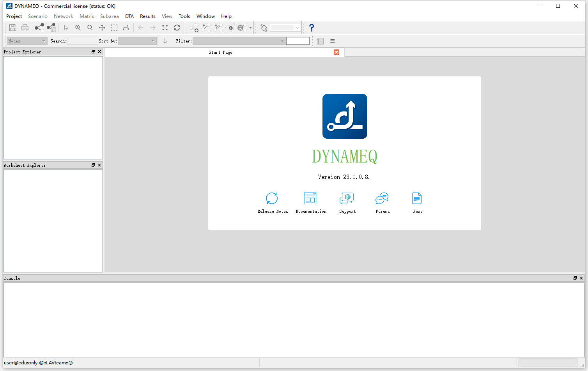Close the Start Page tab
The image size is (588, 371).
[337, 52]
